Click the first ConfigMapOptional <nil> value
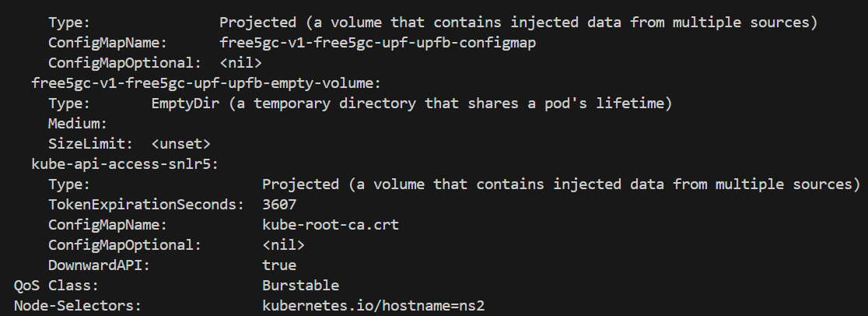This screenshot has width=868, height=316. tap(241, 63)
